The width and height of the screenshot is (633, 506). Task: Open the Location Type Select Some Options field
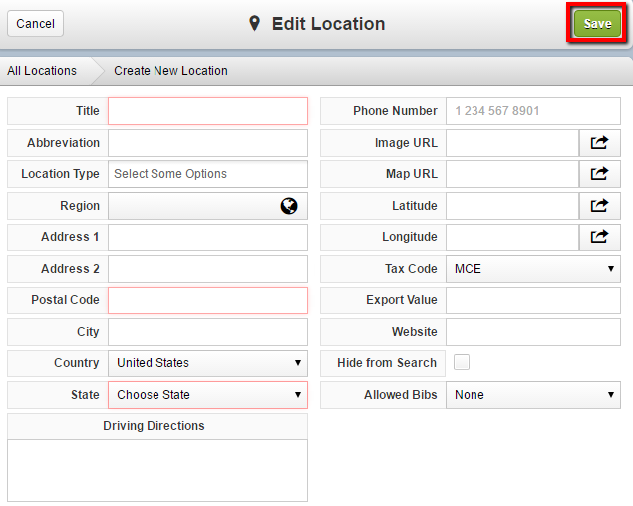(208, 174)
